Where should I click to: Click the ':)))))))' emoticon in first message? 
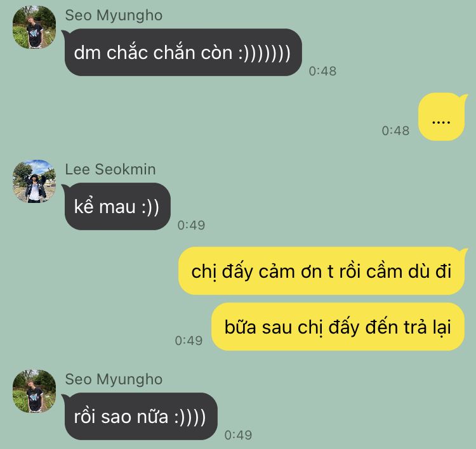[x=265, y=53]
